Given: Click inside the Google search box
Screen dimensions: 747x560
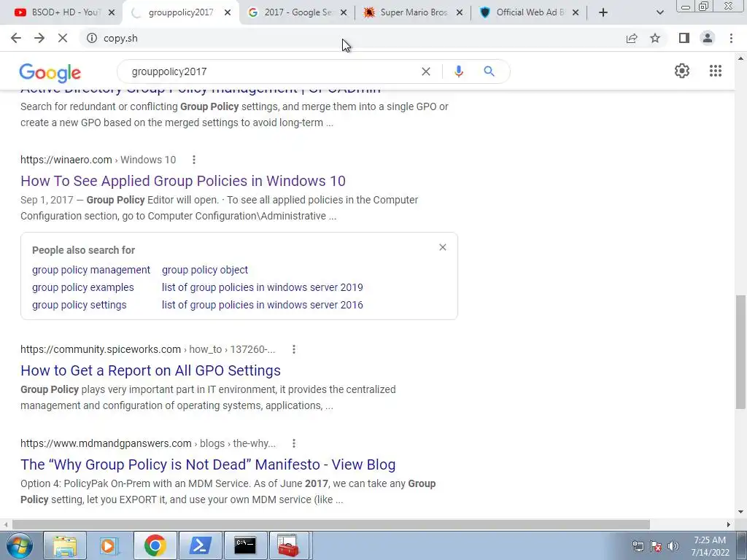Looking at the screenshot, I should coord(271,71).
